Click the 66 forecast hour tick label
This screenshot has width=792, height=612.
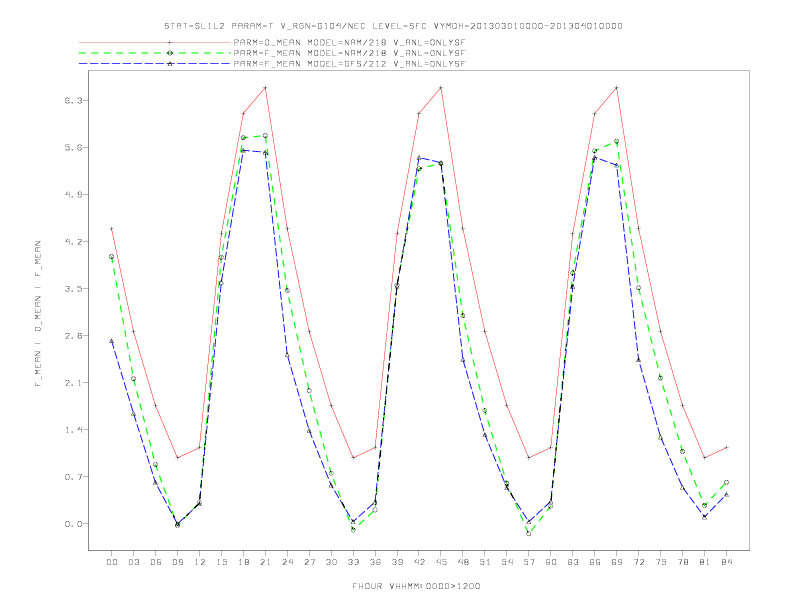coord(595,562)
